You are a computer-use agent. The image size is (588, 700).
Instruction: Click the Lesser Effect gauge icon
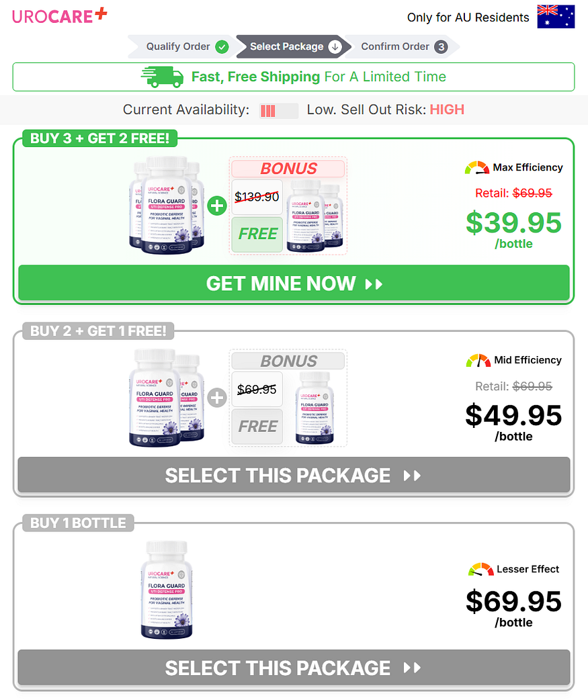pyautogui.click(x=481, y=569)
